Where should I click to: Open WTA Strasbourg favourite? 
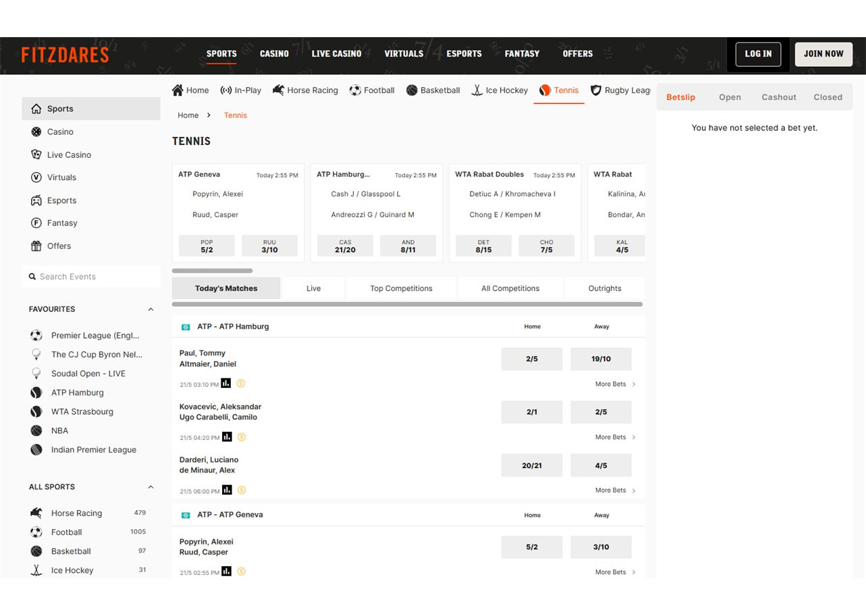[x=72, y=412]
